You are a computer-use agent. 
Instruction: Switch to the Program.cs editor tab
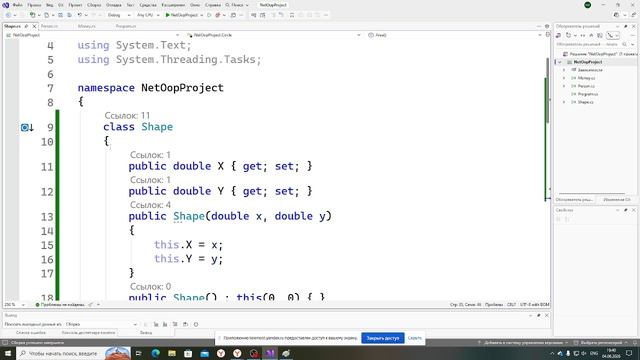point(126,26)
